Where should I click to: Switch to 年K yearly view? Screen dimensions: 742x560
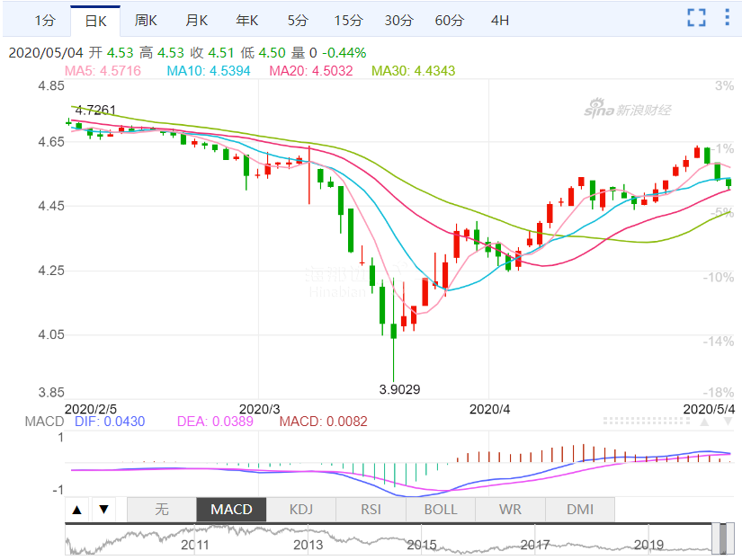pos(247,20)
